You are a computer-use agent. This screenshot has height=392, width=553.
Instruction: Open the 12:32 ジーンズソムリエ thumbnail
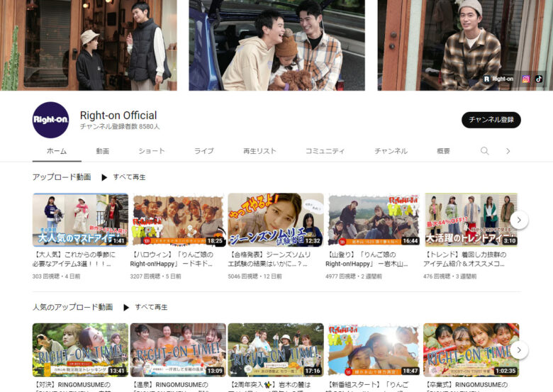[x=276, y=220]
